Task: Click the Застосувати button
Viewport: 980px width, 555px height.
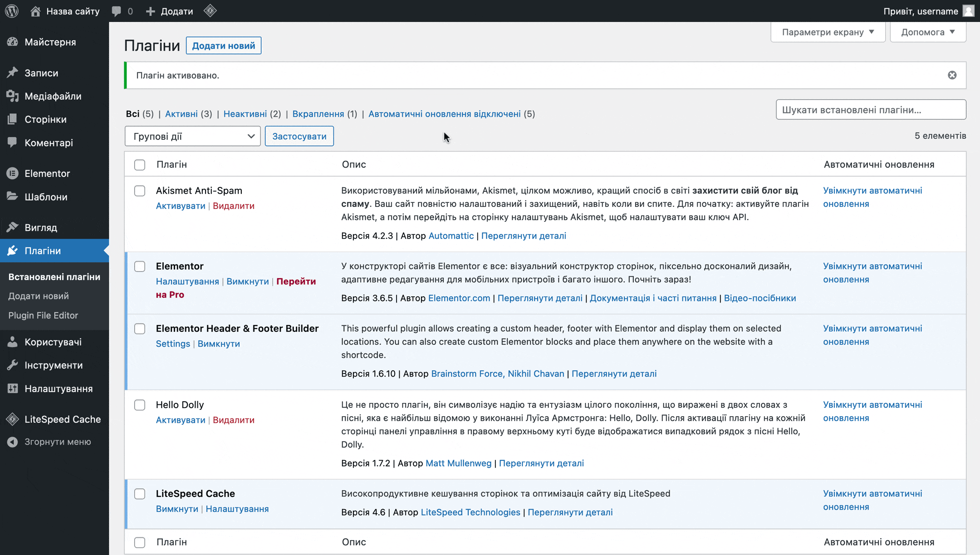Action: point(299,136)
